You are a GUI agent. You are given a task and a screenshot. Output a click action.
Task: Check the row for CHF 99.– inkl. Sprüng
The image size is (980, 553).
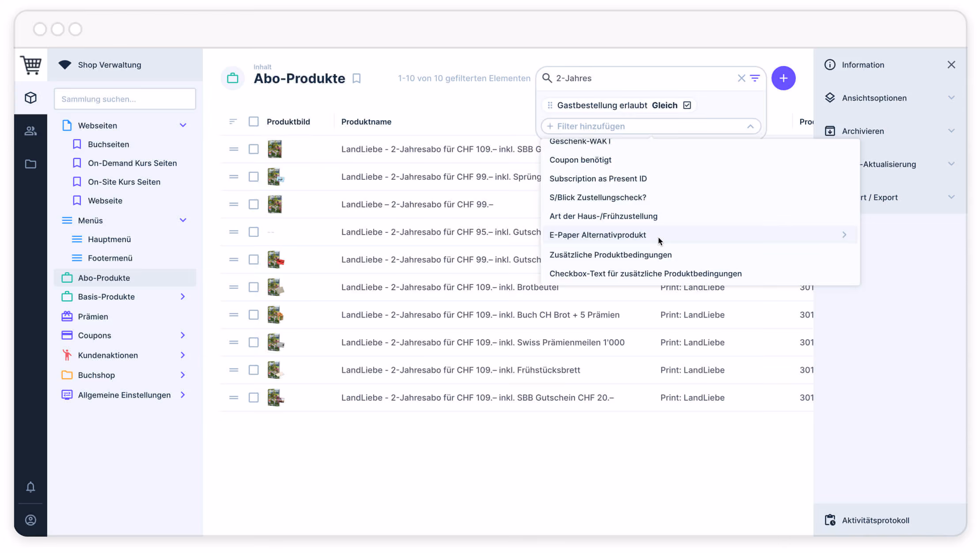[x=254, y=177]
